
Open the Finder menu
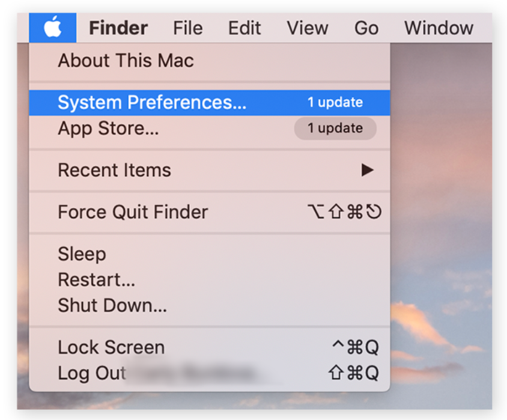coord(118,28)
